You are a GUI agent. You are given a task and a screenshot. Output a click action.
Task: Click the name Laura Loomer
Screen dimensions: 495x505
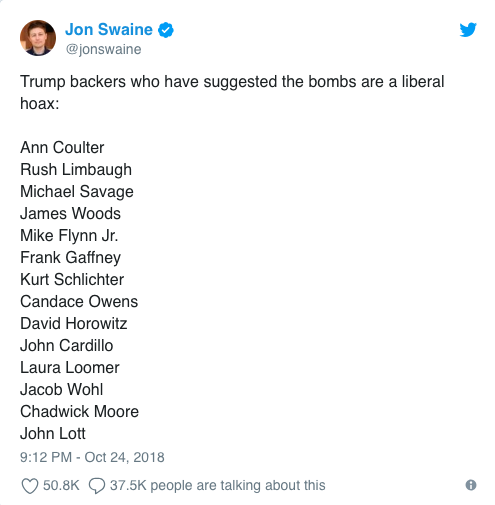[70, 367]
